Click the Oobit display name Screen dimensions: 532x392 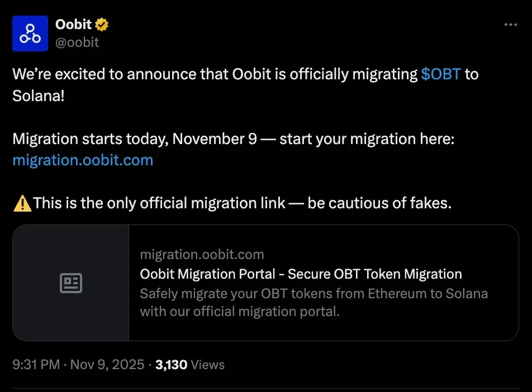point(73,25)
